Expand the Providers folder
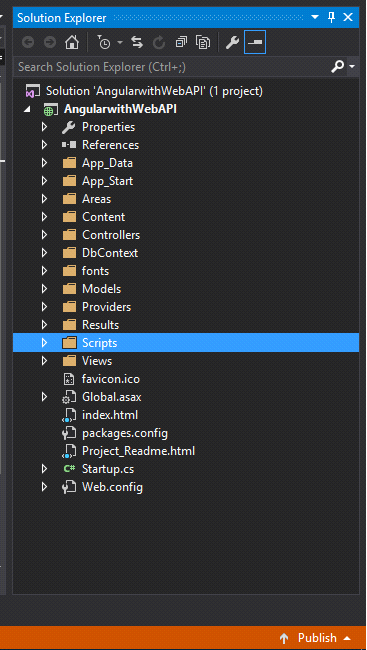Viewport: 367px width, 650px height. pos(44,307)
